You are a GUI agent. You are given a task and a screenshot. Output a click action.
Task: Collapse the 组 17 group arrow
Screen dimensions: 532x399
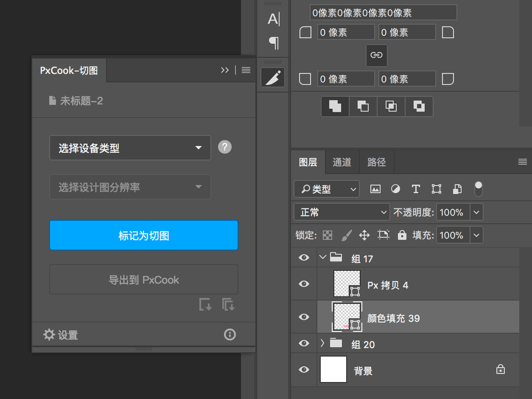pos(323,257)
